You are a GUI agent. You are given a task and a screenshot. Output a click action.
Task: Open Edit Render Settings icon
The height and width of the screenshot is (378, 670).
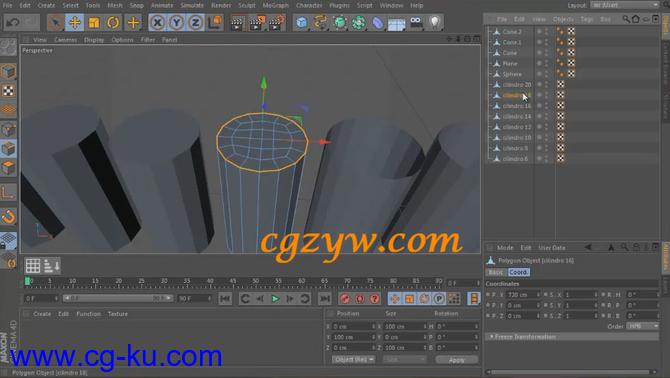[276, 23]
